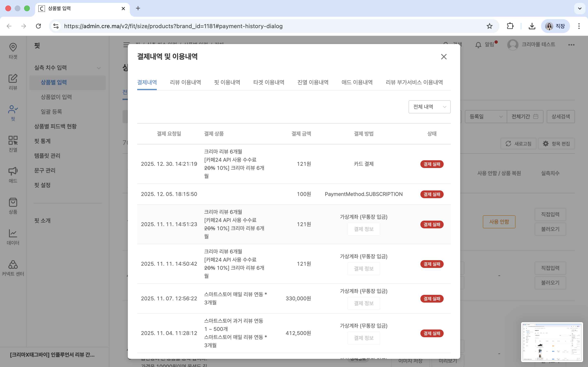Open 항목 편집 settings gear
The width and height of the screenshot is (588, 367).
click(x=556, y=144)
